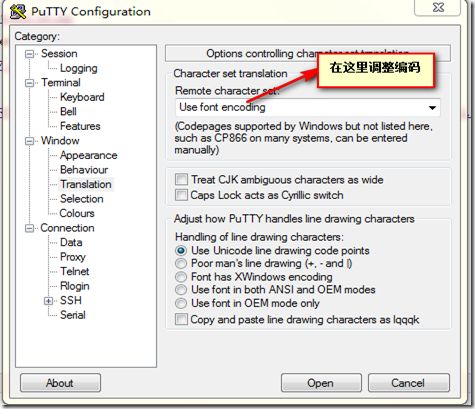This screenshot has height=409, width=475.
Task: Collapse the Terminal tree node
Action: [x=30, y=83]
